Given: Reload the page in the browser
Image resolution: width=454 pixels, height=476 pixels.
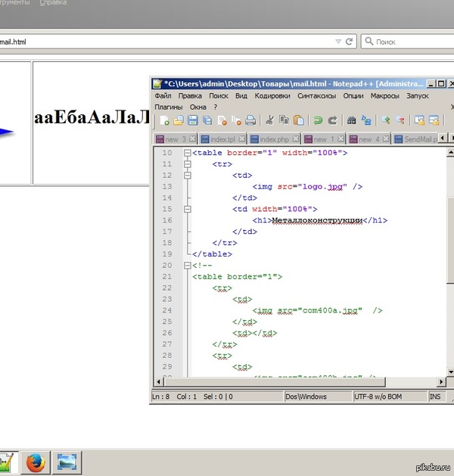Looking at the screenshot, I should 350,42.
